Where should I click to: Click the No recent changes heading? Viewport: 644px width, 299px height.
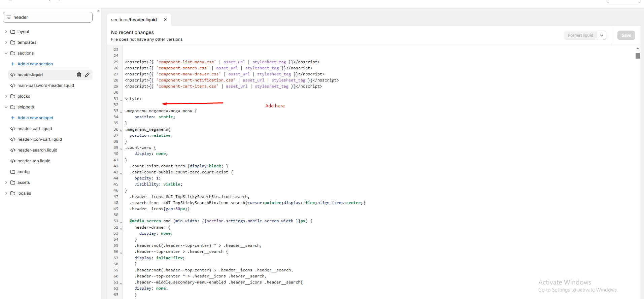tap(132, 32)
